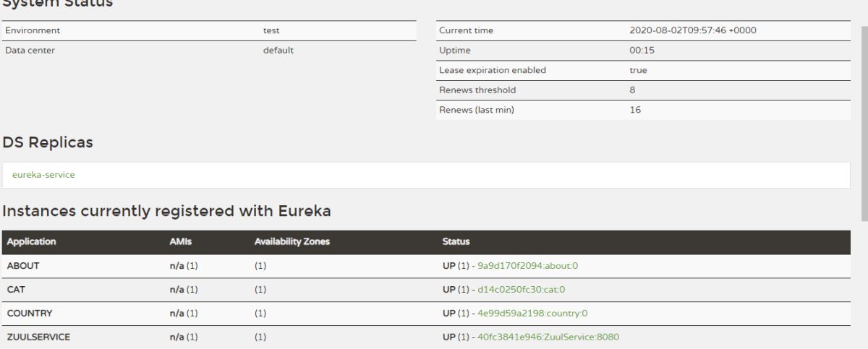Click the Uptime value 00:15
Viewport: 868px width, 349px height.
tap(641, 51)
